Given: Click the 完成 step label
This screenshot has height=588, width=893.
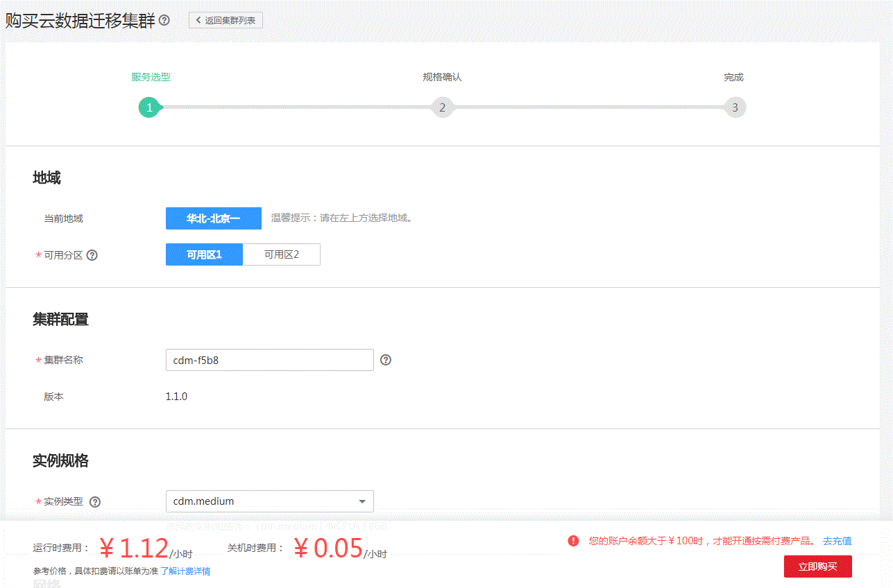Looking at the screenshot, I should click(x=733, y=77).
